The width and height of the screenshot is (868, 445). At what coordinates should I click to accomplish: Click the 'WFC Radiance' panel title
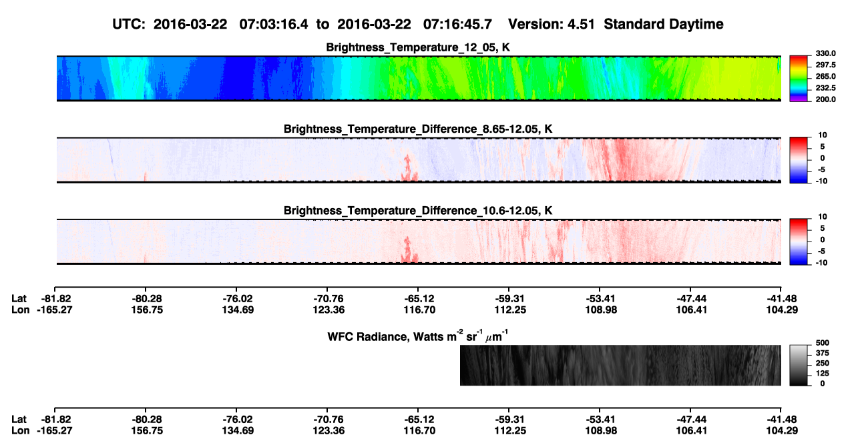[418, 336]
